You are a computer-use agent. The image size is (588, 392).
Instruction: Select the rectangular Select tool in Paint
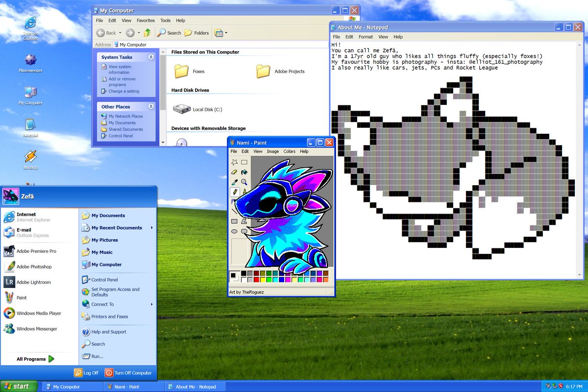244,162
